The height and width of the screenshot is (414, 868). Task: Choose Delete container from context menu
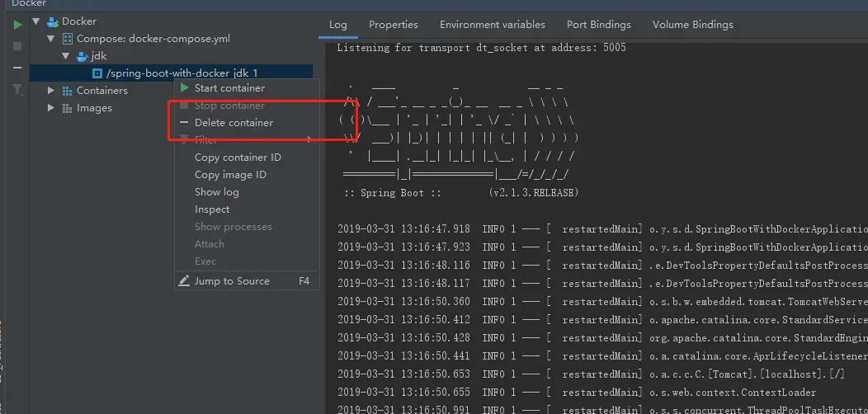(x=247, y=122)
